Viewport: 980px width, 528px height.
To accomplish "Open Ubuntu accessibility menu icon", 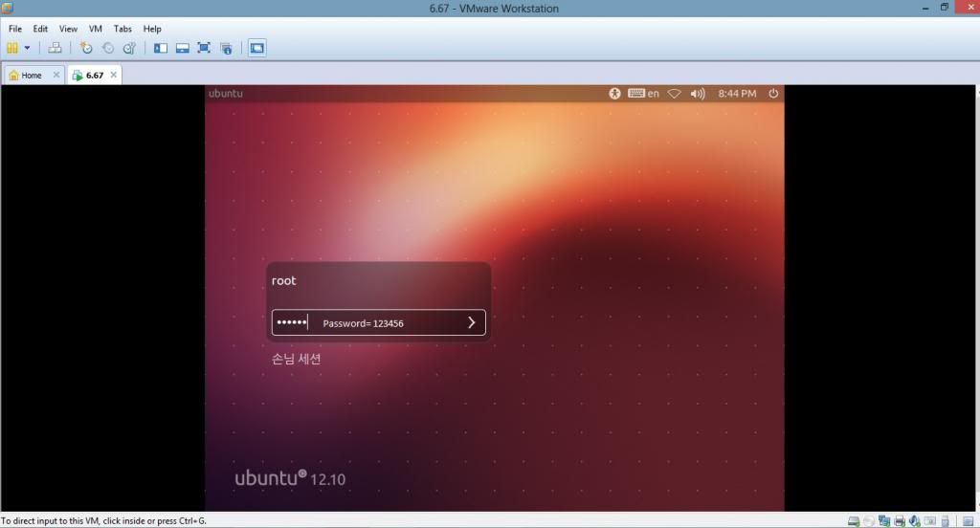I will (x=614, y=93).
